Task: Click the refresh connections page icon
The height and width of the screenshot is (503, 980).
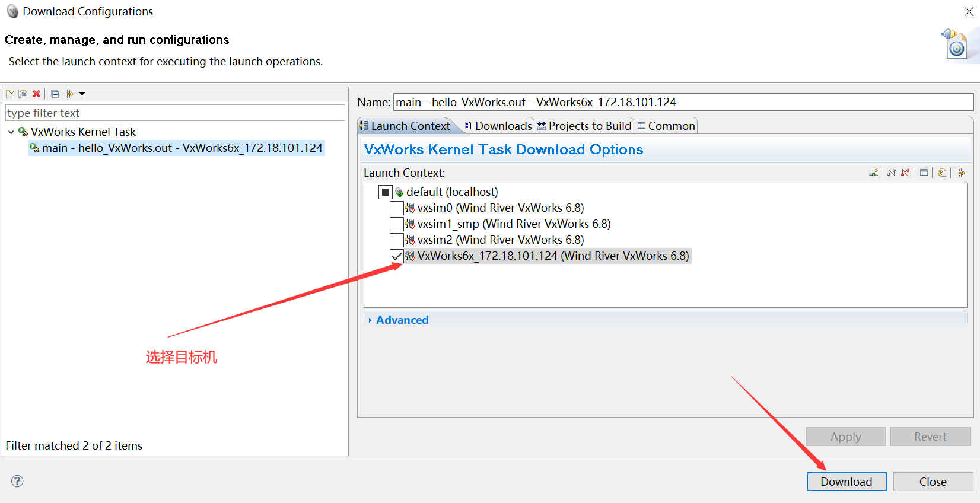Action: coord(942,173)
